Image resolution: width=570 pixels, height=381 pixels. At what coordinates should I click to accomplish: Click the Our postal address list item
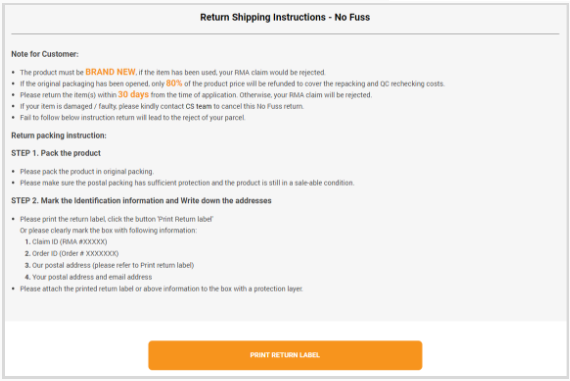pos(109,265)
